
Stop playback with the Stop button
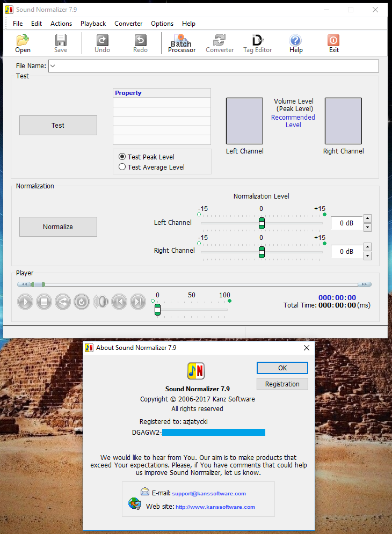coord(44,302)
